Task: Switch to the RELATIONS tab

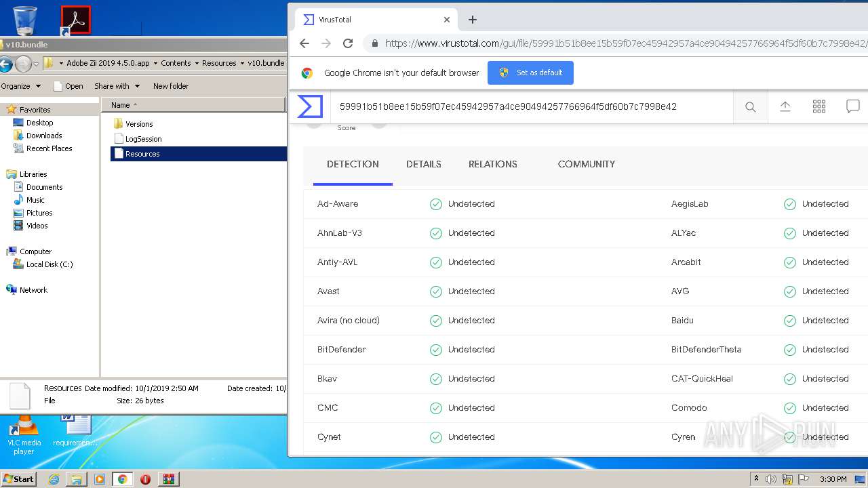Action: (493, 164)
